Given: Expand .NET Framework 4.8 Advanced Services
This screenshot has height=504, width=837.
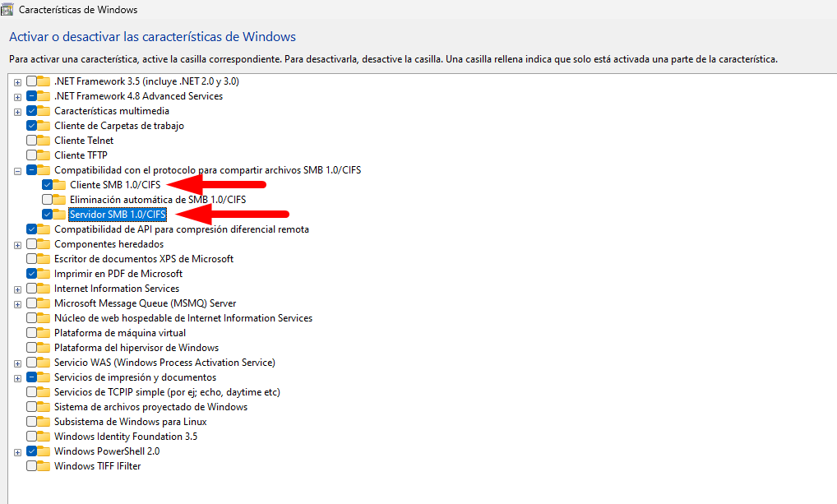Looking at the screenshot, I should (x=17, y=97).
